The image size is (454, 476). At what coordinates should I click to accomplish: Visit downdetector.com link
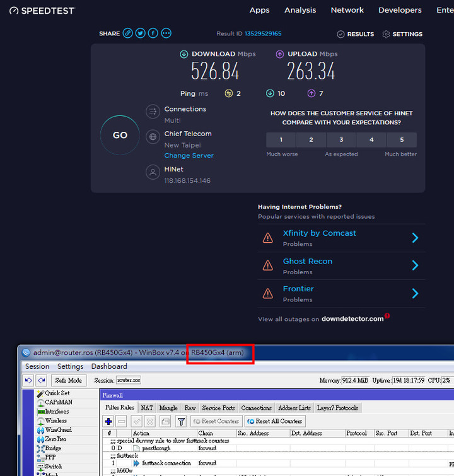click(352, 319)
